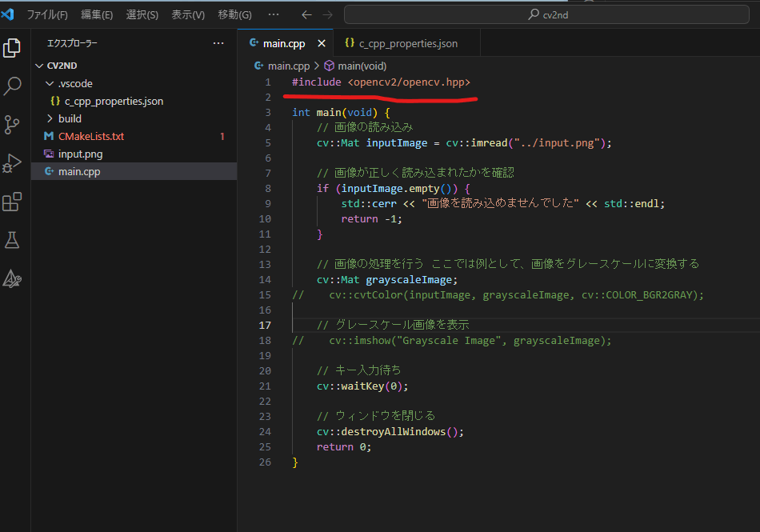Close the main.cpp editor tab
The image size is (760, 532).
322,44
